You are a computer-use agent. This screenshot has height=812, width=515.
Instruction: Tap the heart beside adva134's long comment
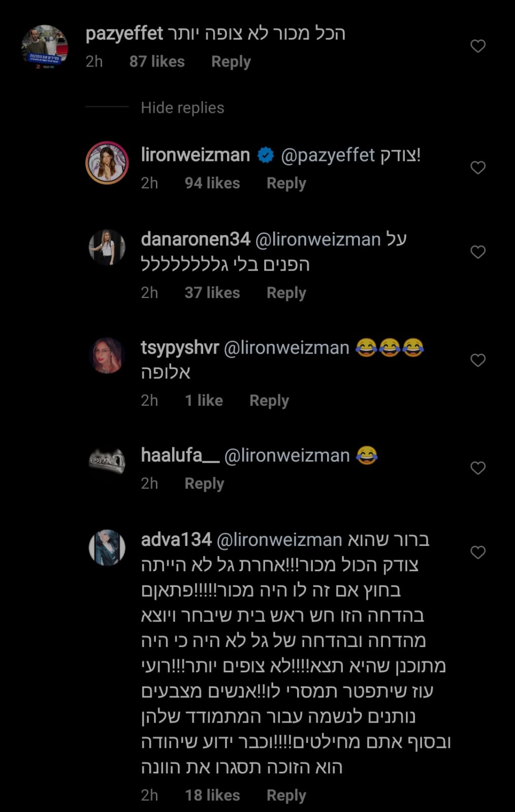click(x=478, y=552)
